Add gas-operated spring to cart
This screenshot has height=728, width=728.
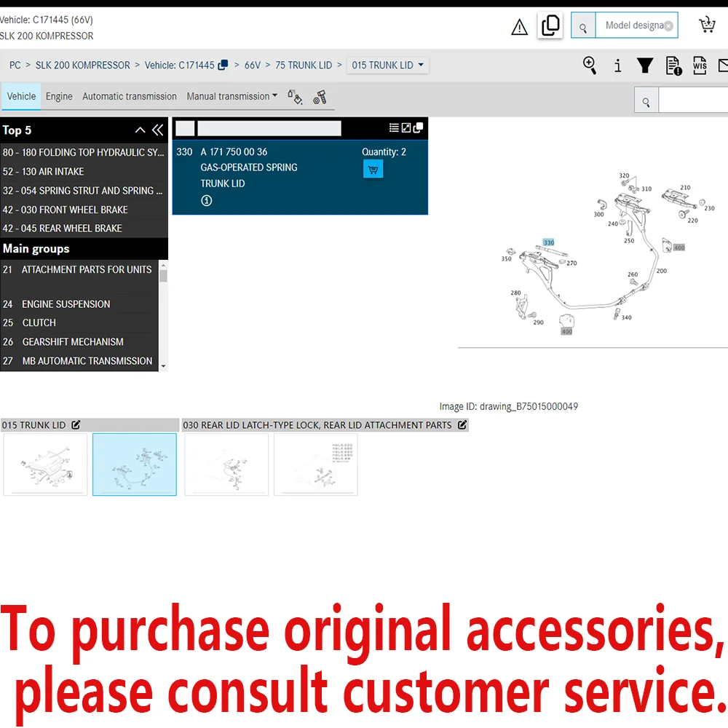[x=373, y=170]
